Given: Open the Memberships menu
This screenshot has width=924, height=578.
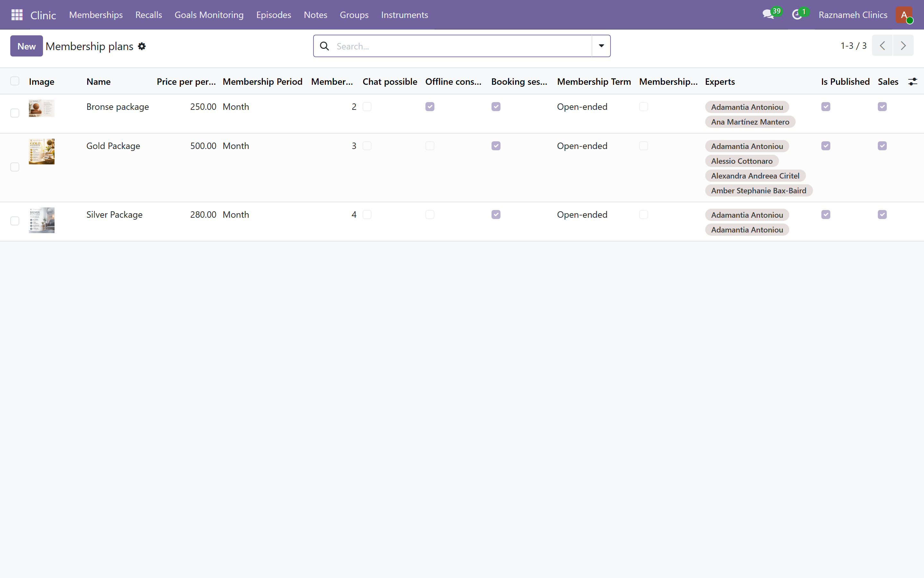Looking at the screenshot, I should 96,15.
